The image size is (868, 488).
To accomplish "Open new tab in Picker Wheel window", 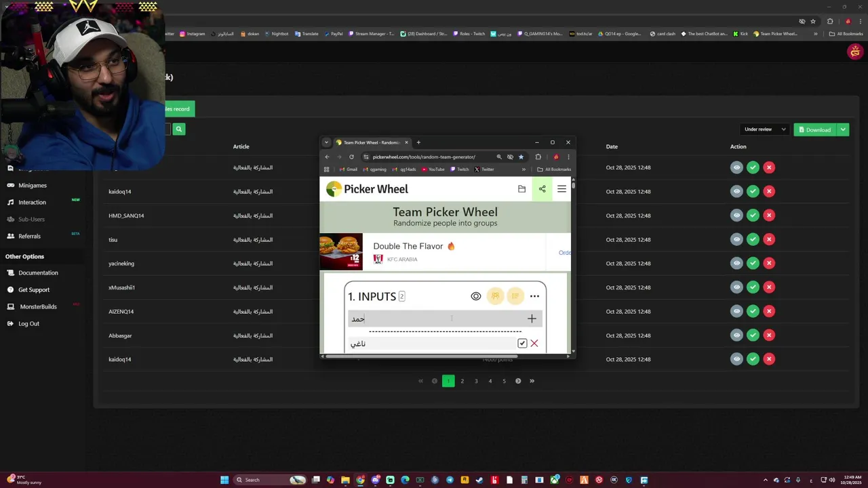I will coord(418,142).
